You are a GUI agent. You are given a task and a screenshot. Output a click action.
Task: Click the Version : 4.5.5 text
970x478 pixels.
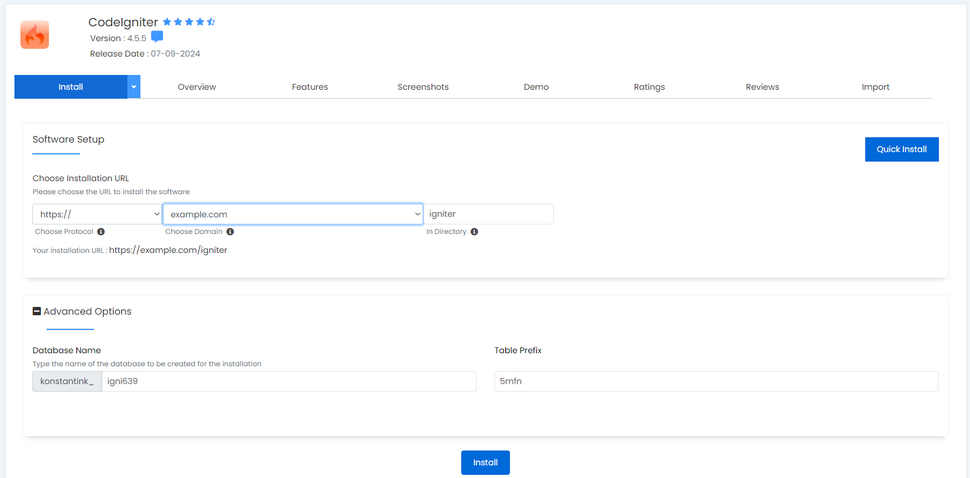click(118, 38)
